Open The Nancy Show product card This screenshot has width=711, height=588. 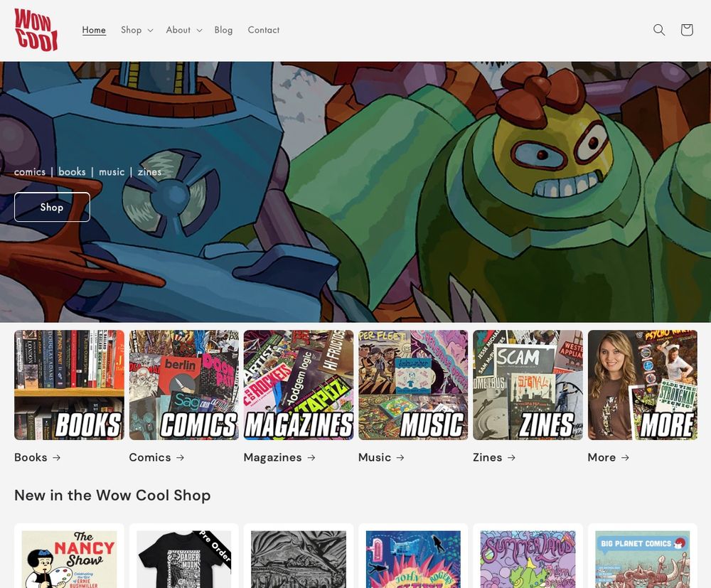[69, 557]
